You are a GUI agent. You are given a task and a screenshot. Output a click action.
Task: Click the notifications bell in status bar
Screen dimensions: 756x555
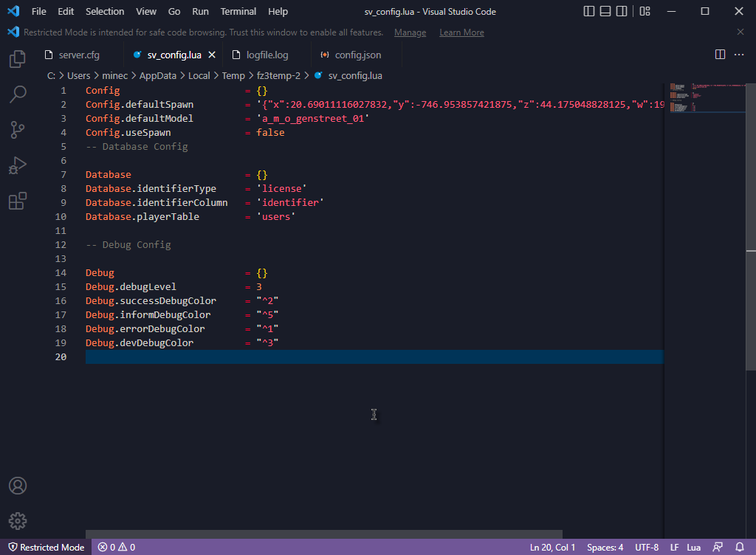point(740,548)
